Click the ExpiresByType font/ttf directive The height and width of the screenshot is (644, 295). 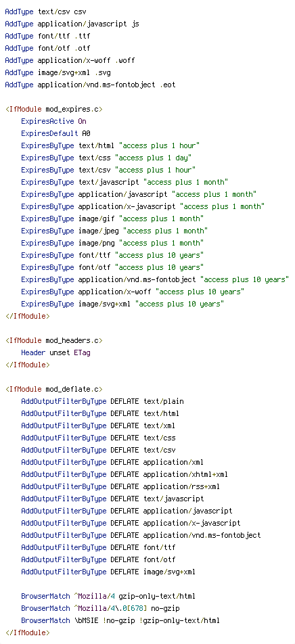[x=112, y=256]
